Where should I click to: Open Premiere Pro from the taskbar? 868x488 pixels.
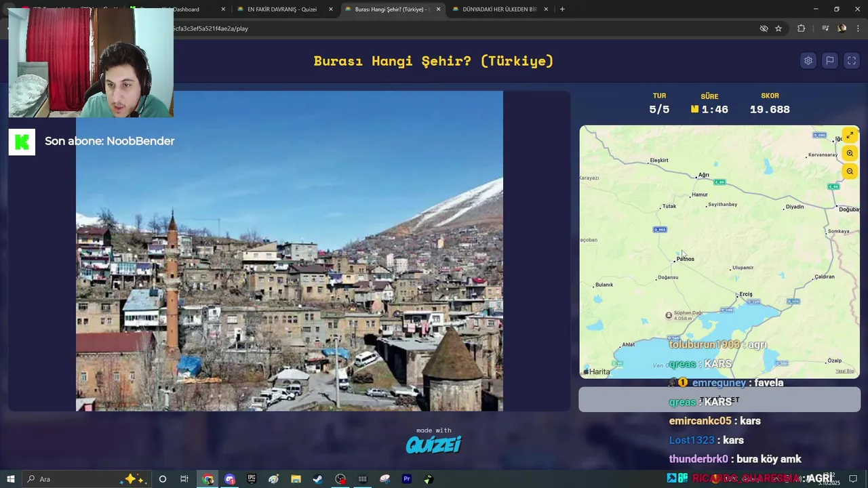407,479
